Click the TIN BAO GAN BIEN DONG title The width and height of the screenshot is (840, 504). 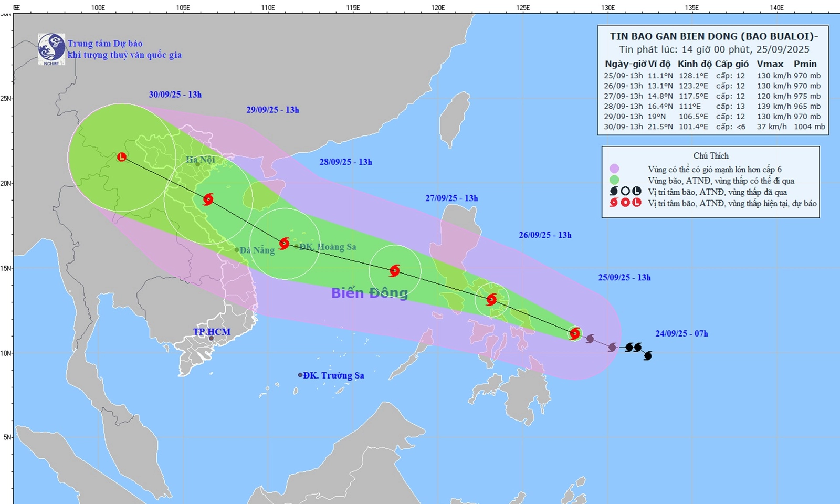tap(713, 36)
